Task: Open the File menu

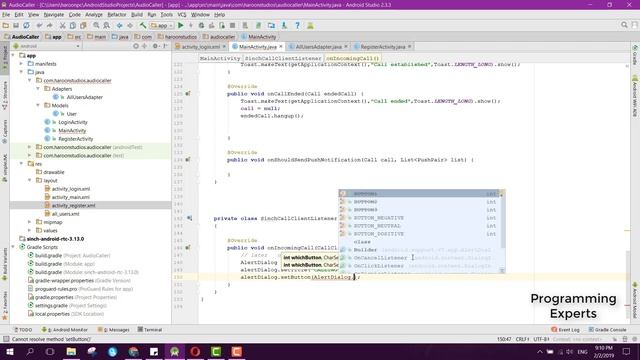Action: [x=6, y=15]
